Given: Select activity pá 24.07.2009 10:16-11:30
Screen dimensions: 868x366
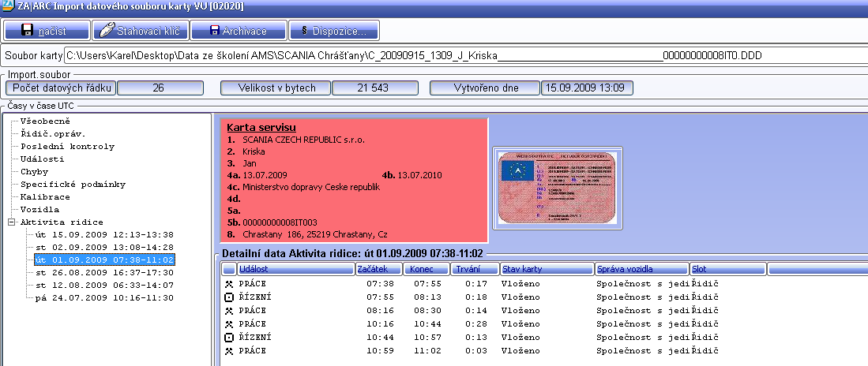Looking at the screenshot, I should pos(104,298).
